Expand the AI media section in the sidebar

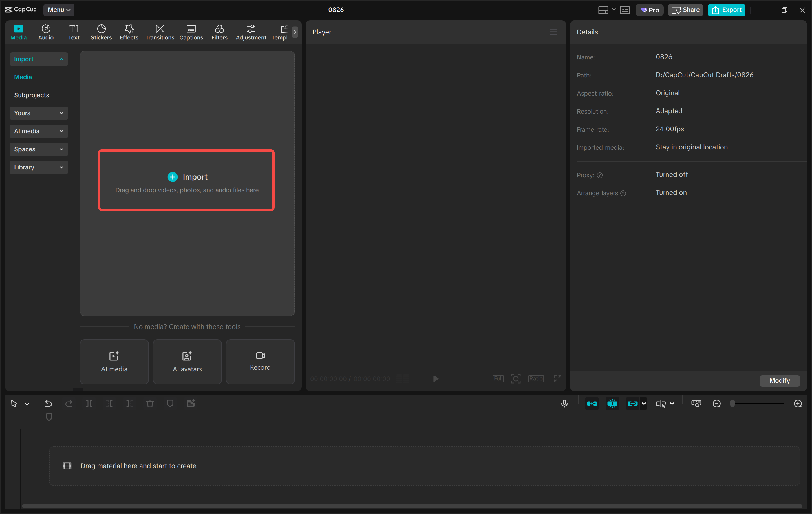pyautogui.click(x=38, y=131)
